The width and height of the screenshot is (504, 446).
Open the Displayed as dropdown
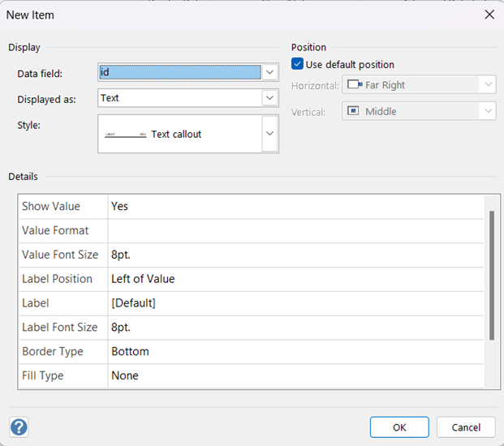point(270,98)
